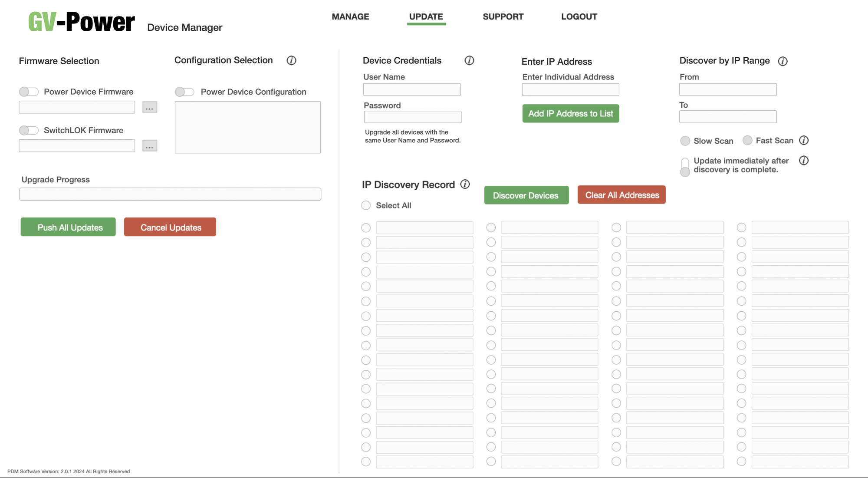Click the User Name input field
Image resolution: width=868 pixels, height=478 pixels.
point(411,90)
